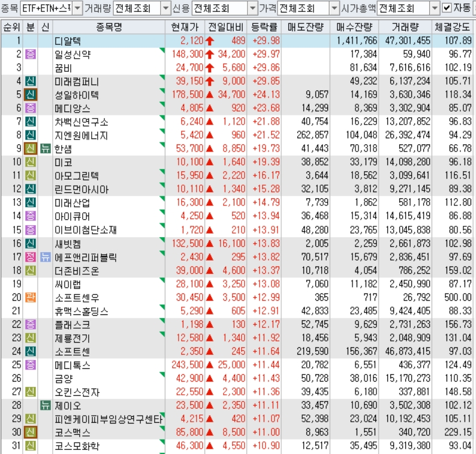Click the 증 badge on 메디앙스 row
Screen dimensions: 476x454
pyautogui.click(x=31, y=108)
